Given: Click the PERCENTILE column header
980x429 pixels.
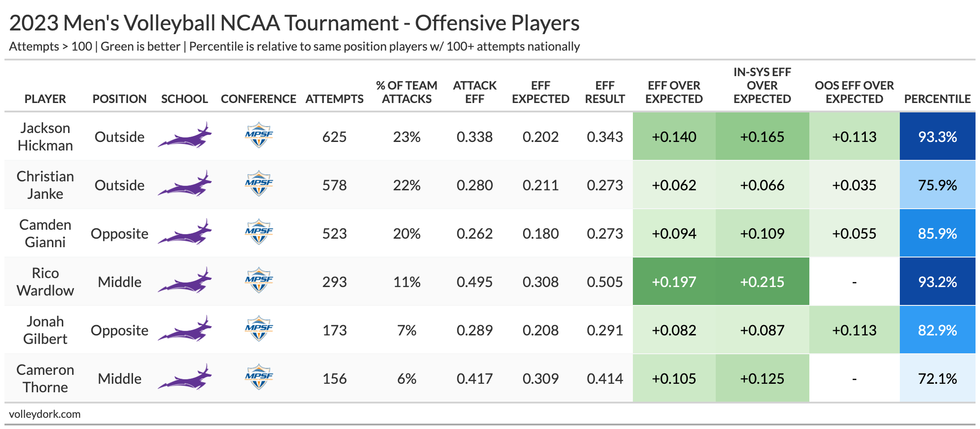Looking at the screenshot, I should point(937,99).
